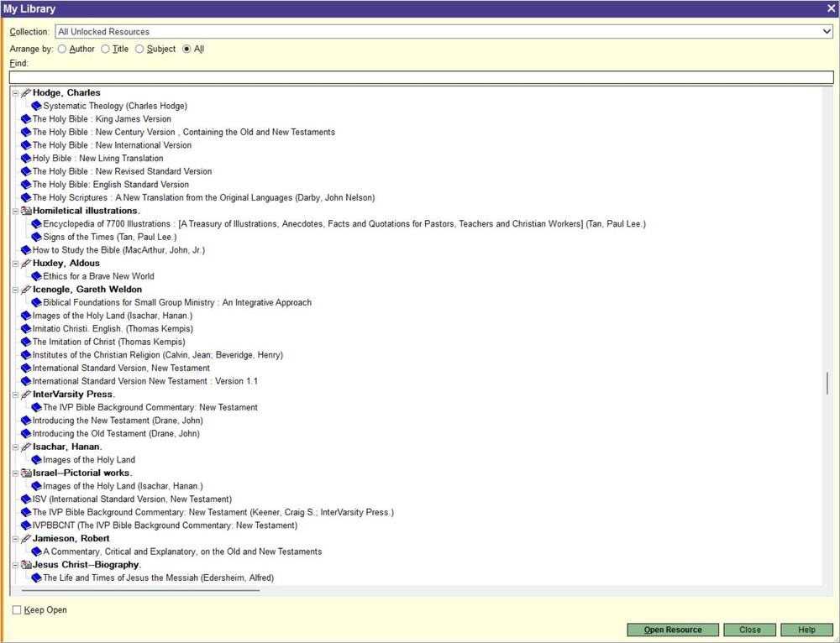Collapse the InterVarsity Press entry
The width and height of the screenshot is (840, 643).
[15, 394]
